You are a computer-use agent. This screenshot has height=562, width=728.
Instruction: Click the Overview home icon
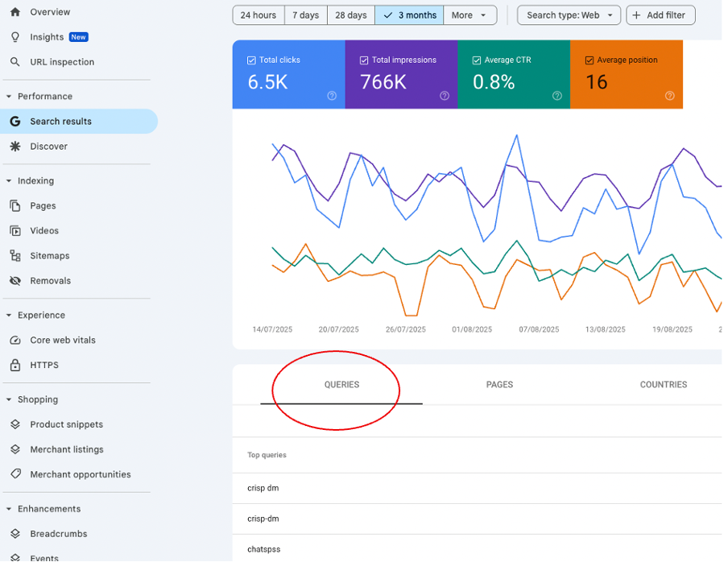point(14,12)
